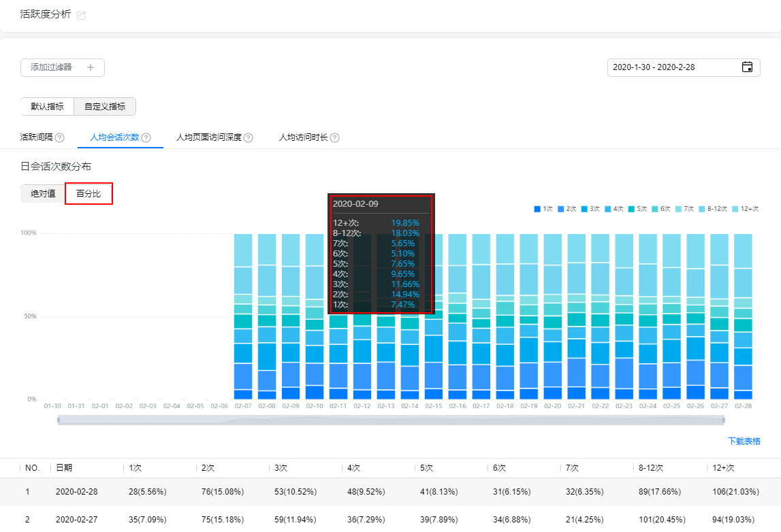
Task: Click the 日期 column header
Action: [64, 468]
